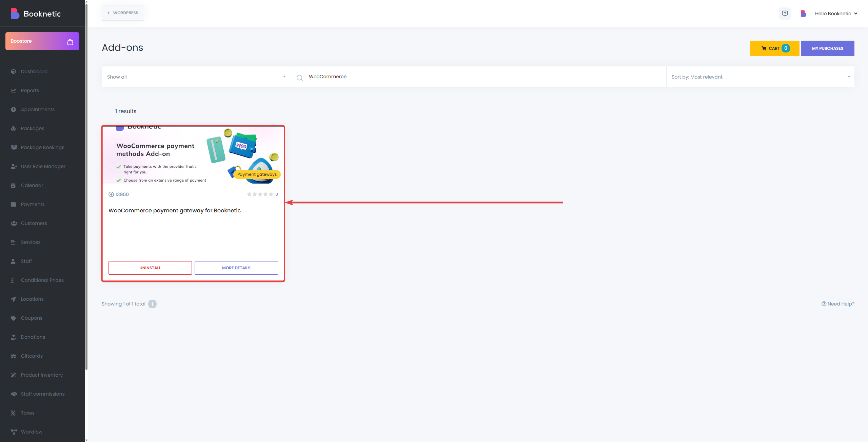Screen dimensions: 868x442
Task: Click the Staff person icon
Action: coord(13,261)
